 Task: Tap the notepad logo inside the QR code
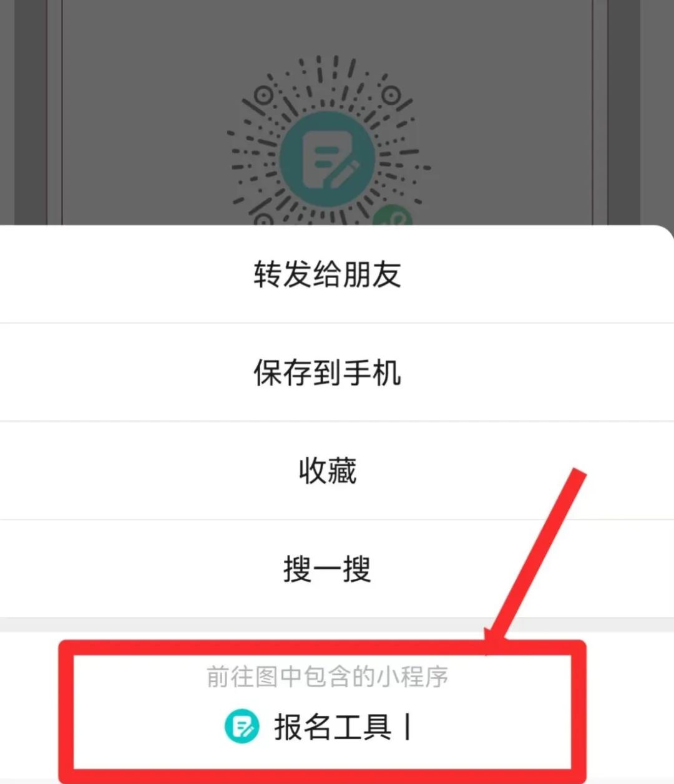tap(327, 159)
